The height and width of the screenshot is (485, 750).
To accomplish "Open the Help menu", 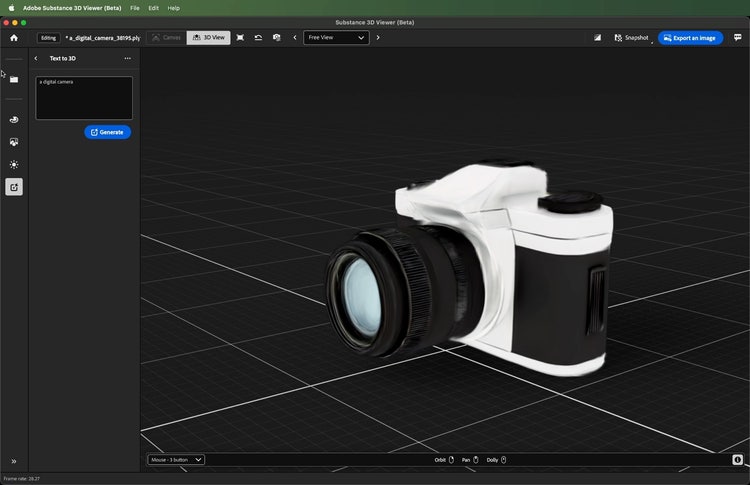I will (x=174, y=8).
